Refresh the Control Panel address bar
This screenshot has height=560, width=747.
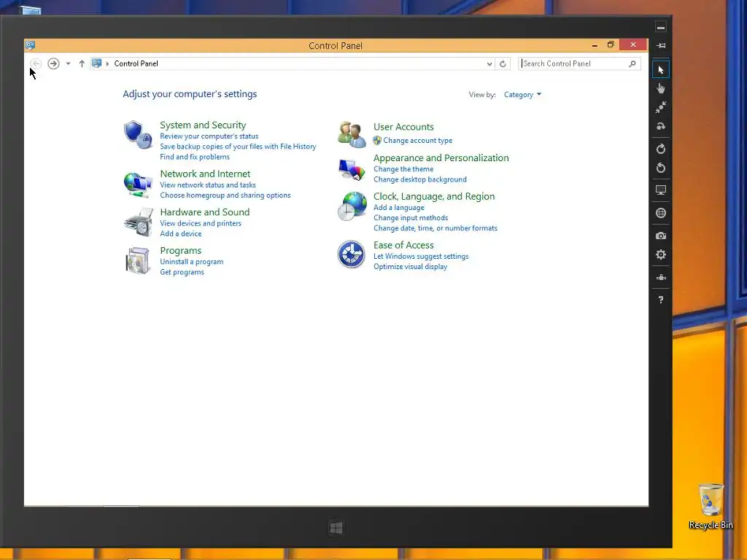click(x=503, y=64)
